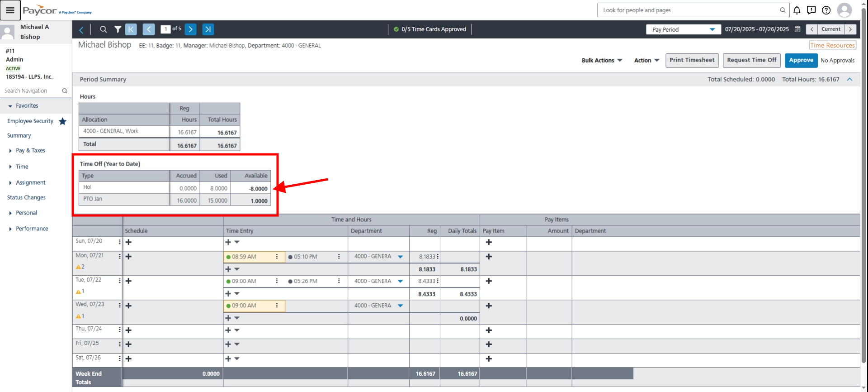This screenshot has width=868, height=392.
Task: Open Status Changes in sidebar
Action: (x=26, y=197)
